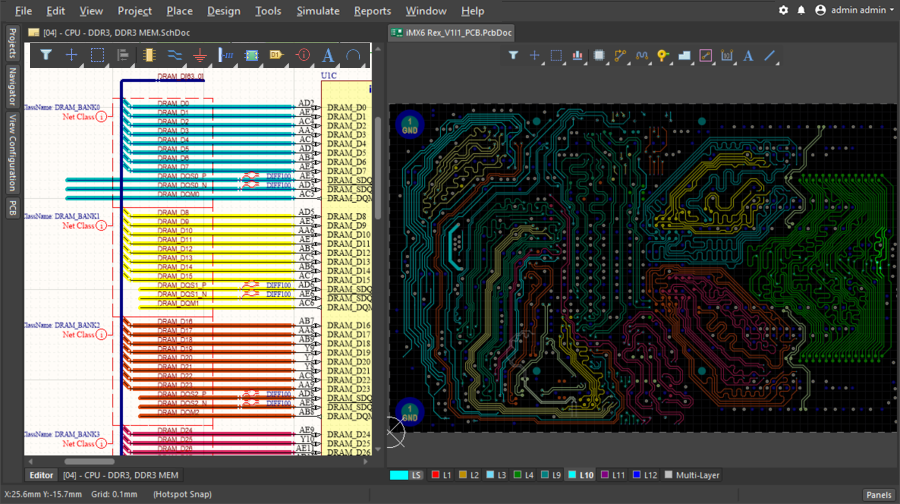The width and height of the screenshot is (900, 504).
Task: Open the Project menu
Action: coord(134,11)
